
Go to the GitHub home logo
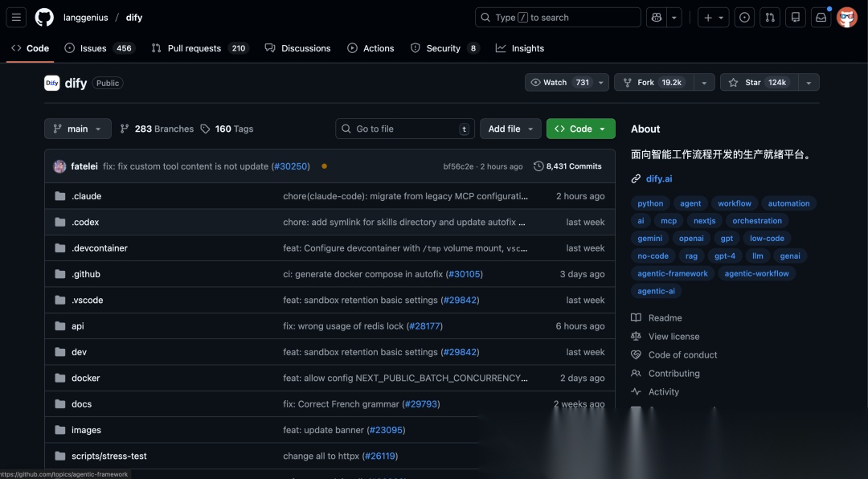tap(44, 17)
